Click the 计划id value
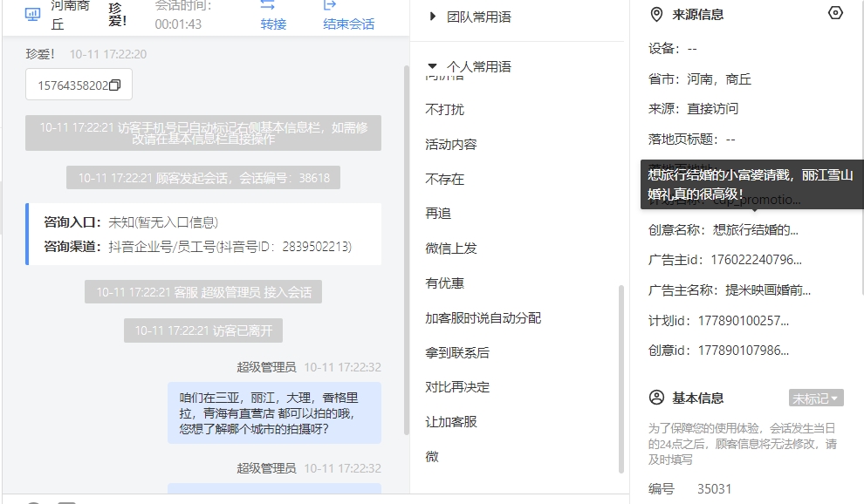Viewport: 864px width, 504px height. pyautogui.click(x=744, y=321)
